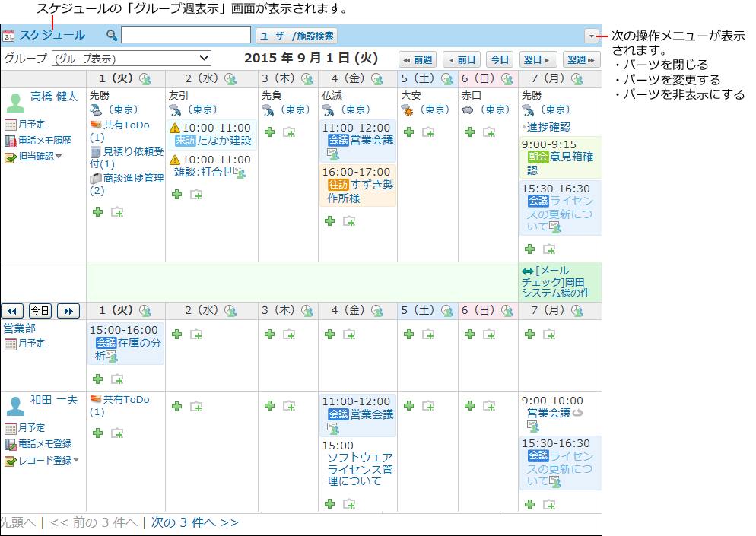Click the user icon next to 1 (火) header
The image size is (756, 536).
(145, 78)
